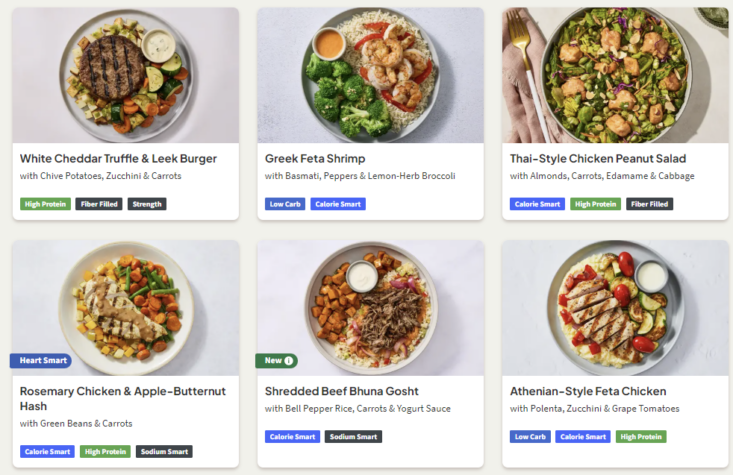View the Thai-Style Chicken Peanut Salad photo
Image resolution: width=733 pixels, height=475 pixels.
615,75
